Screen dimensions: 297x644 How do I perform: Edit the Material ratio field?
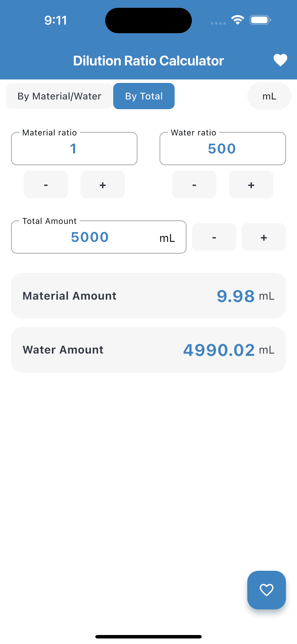coord(74,149)
